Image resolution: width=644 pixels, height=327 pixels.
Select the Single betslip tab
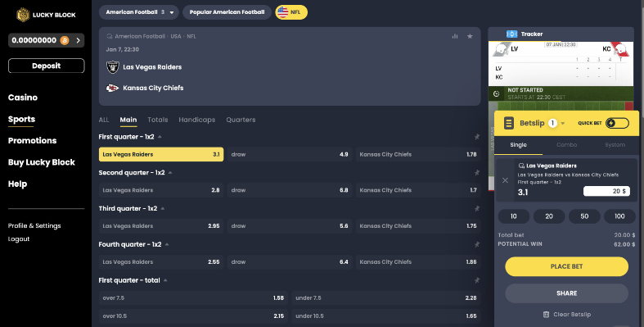[518, 145]
